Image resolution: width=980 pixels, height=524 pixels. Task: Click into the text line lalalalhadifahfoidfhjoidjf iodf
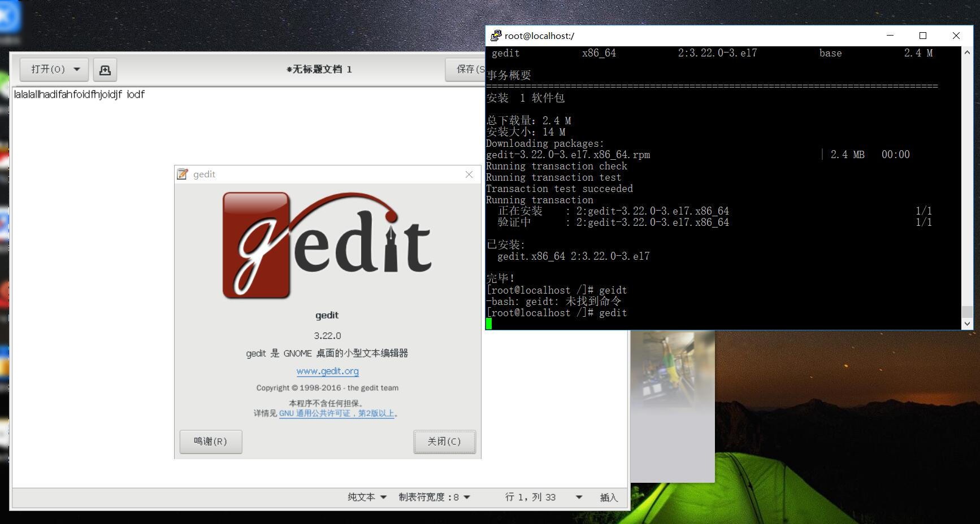[x=79, y=94]
